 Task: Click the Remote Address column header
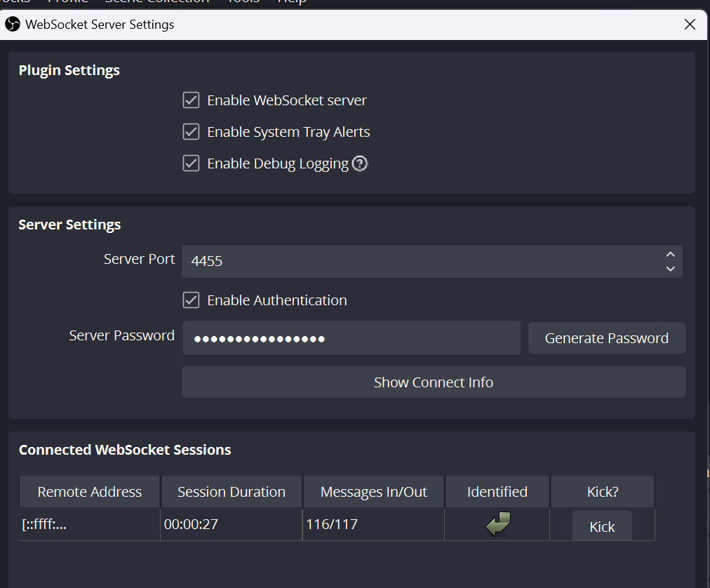coord(90,491)
